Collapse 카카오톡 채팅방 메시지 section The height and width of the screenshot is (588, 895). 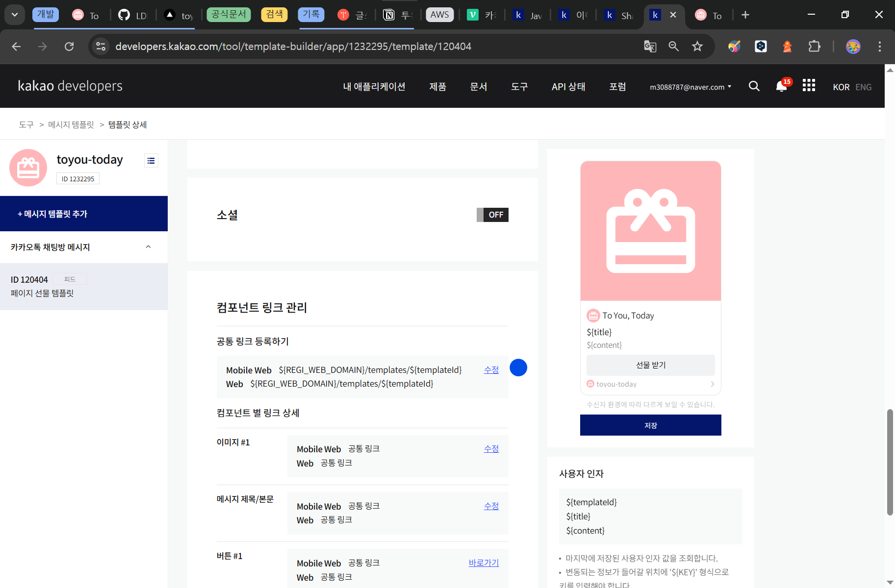pos(148,247)
